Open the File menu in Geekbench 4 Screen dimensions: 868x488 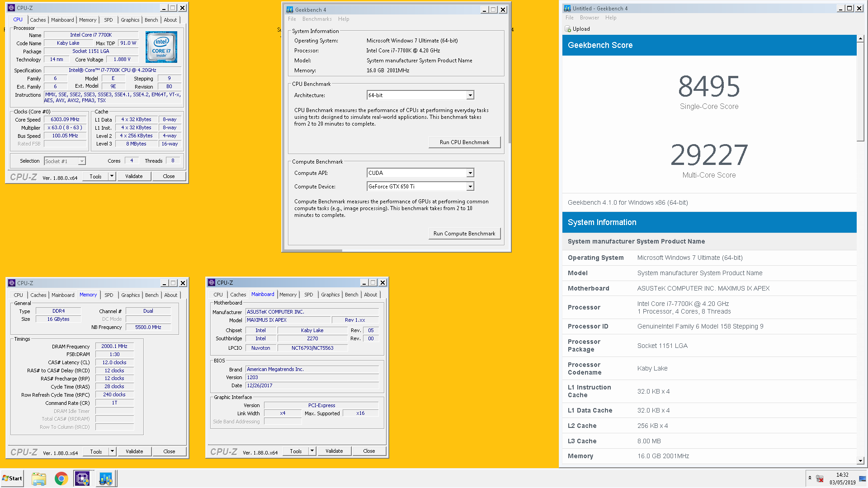(x=292, y=19)
